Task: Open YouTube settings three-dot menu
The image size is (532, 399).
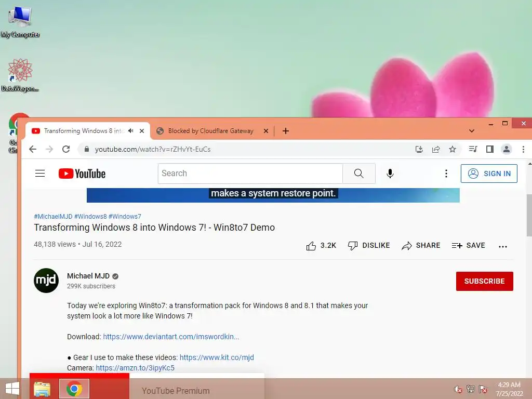Action: tap(446, 174)
